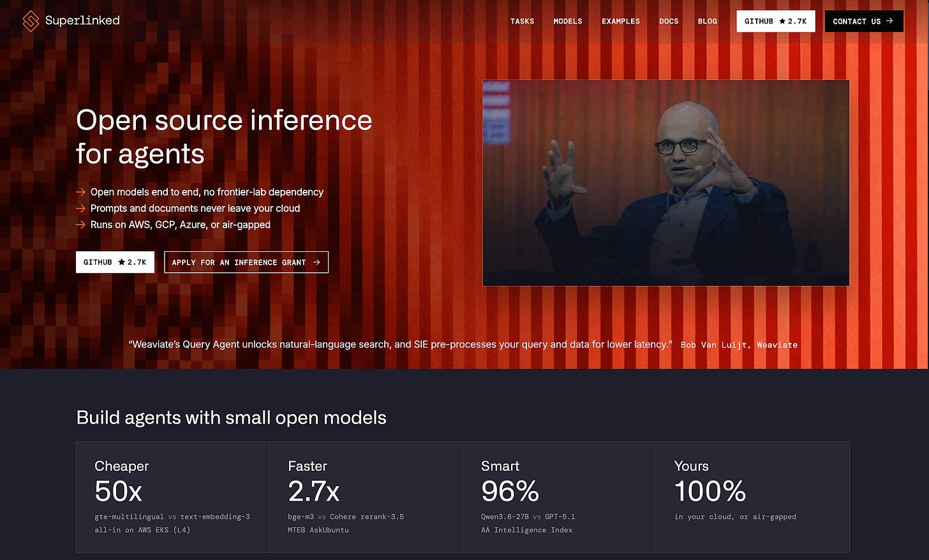929x560 pixels.
Task: Click 'Build agents with small open models' heading
Action: [x=231, y=418]
